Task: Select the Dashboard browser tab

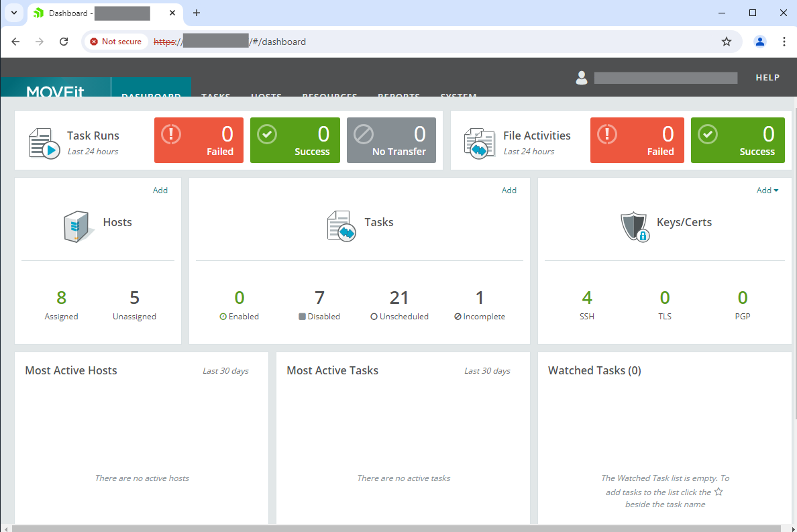Action: tap(104, 13)
